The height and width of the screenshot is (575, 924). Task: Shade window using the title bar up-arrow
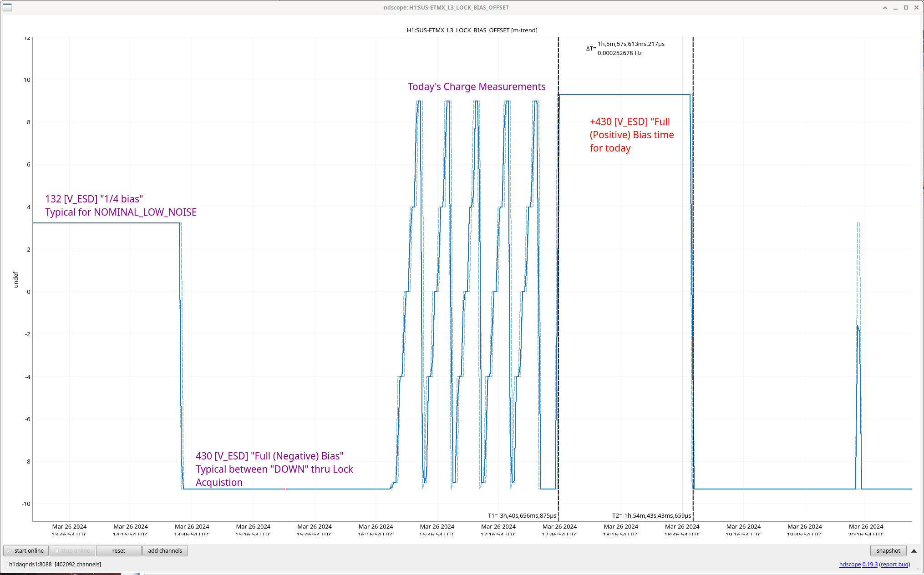click(x=885, y=8)
